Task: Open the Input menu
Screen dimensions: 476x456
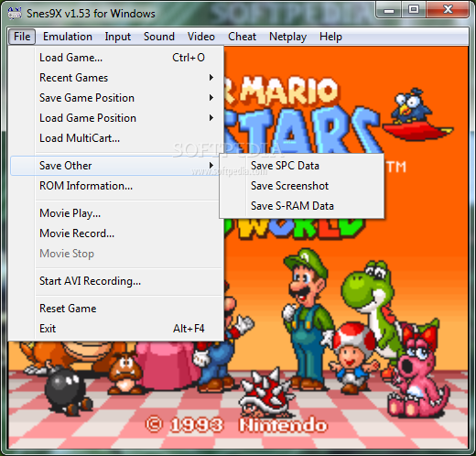Action: pyautogui.click(x=118, y=37)
